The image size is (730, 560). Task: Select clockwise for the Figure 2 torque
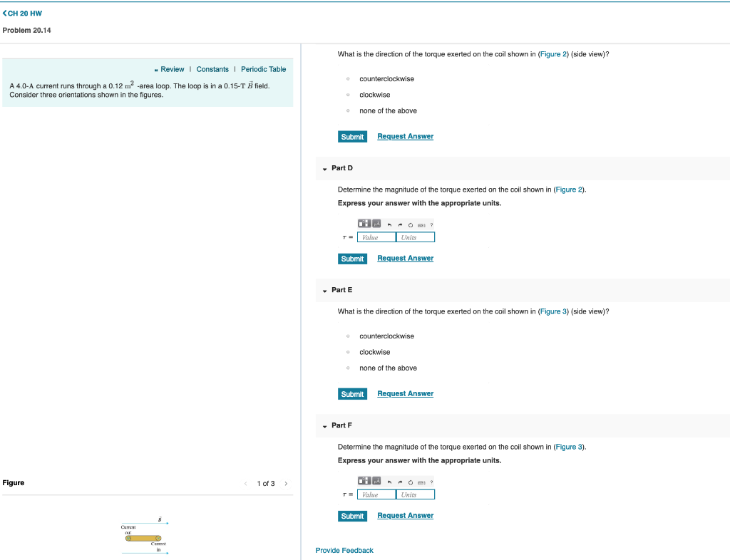(348, 95)
